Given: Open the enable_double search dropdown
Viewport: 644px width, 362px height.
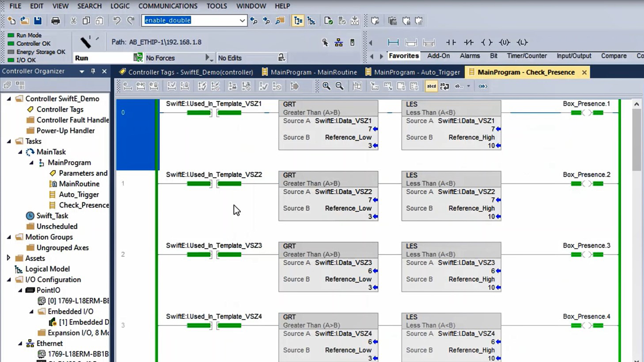Looking at the screenshot, I should click(242, 21).
